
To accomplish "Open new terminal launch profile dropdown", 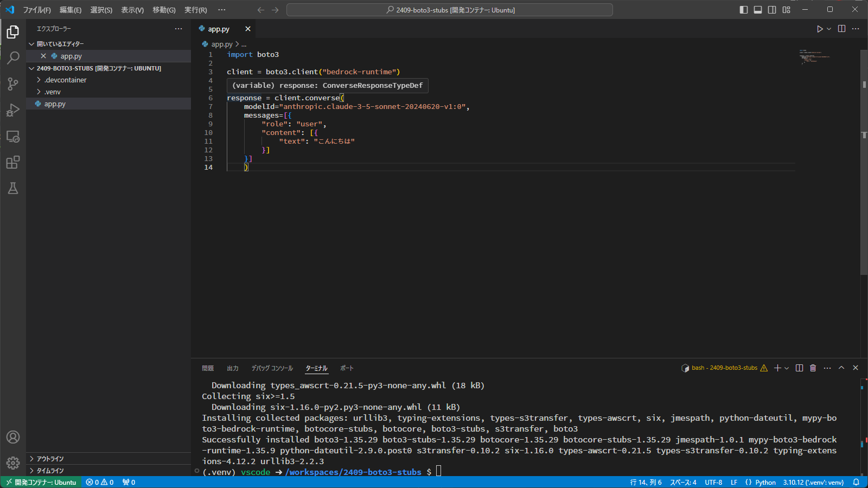I will coord(787,368).
